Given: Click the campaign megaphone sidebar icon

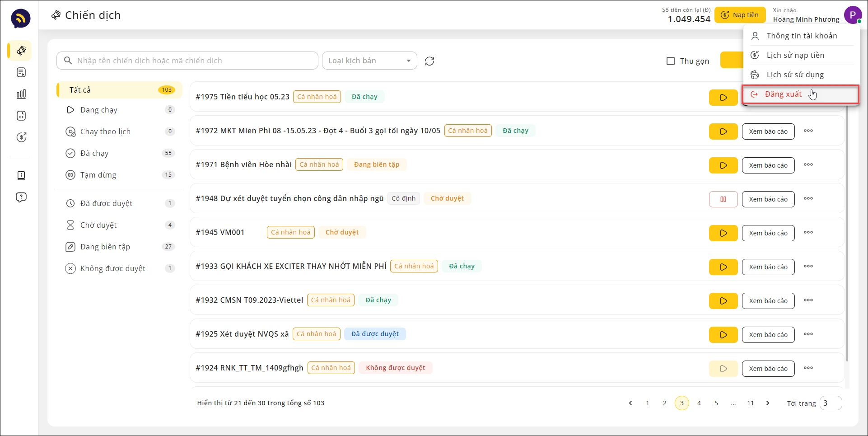Looking at the screenshot, I should coord(21,51).
